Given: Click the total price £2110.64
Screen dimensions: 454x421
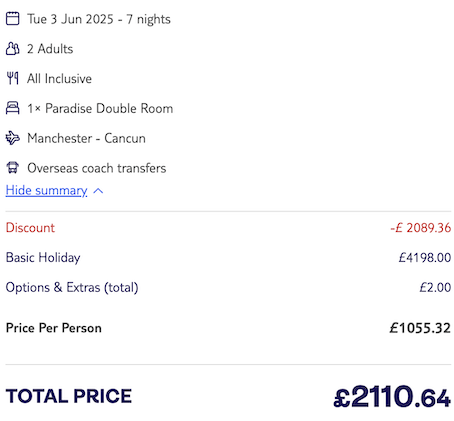Looking at the screenshot, I should (392, 396).
